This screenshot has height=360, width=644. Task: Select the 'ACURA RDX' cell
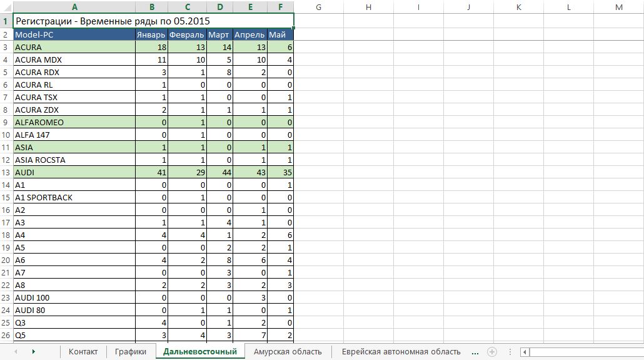[x=74, y=73]
